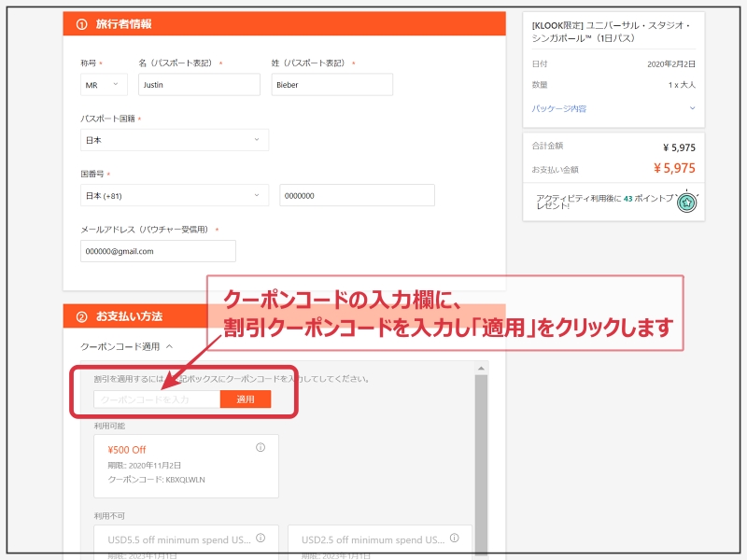Open the country code dropdown 日本 (+81)

point(175,195)
